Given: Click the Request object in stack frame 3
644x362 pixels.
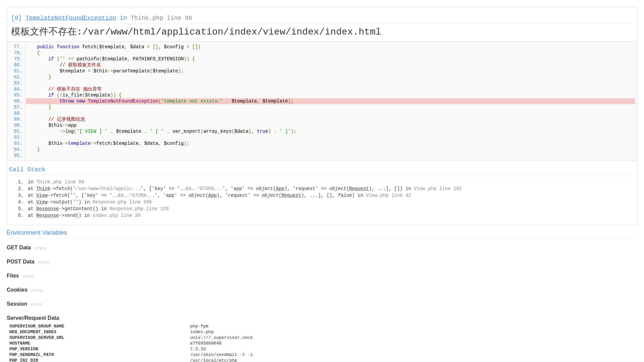Looking at the screenshot, I should coord(291,195).
